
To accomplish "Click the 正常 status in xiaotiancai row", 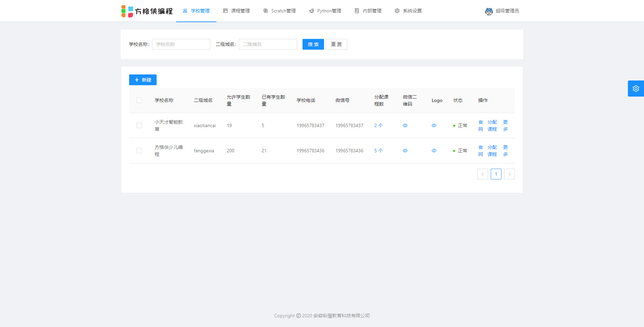I will (x=460, y=125).
